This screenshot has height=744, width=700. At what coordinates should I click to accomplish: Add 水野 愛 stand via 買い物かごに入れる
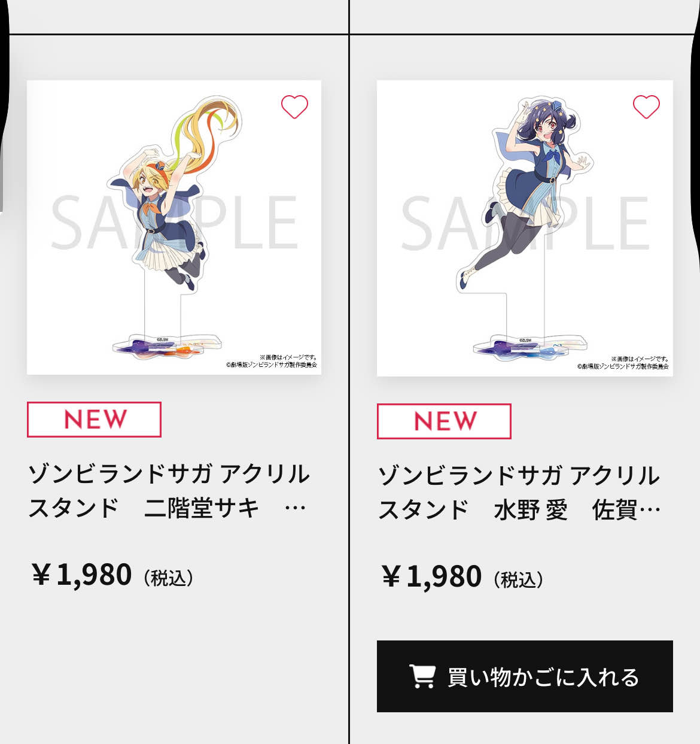coord(525,676)
